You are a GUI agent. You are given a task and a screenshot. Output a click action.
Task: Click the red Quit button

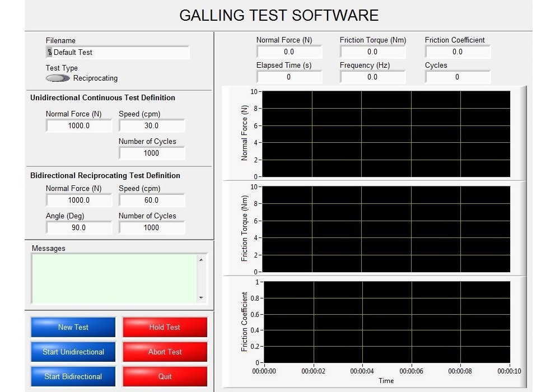pyautogui.click(x=165, y=376)
